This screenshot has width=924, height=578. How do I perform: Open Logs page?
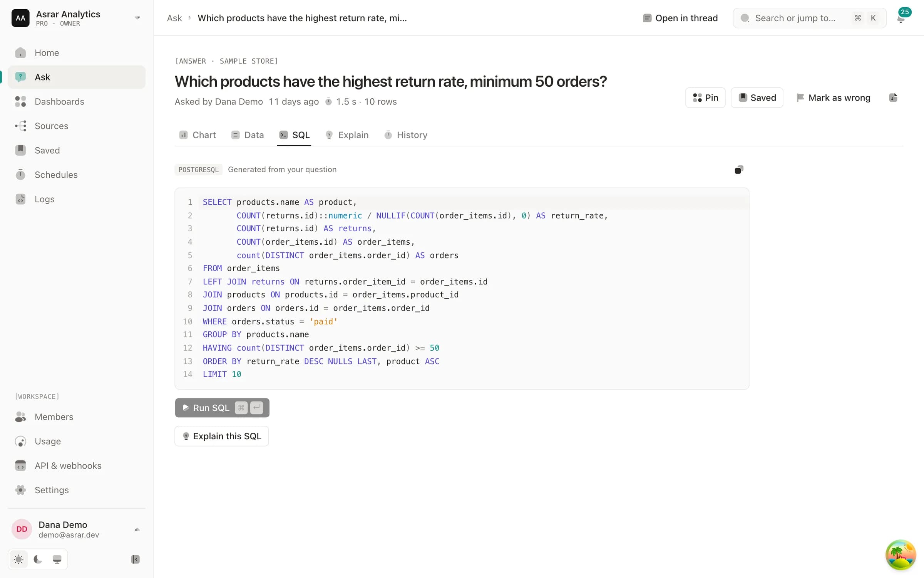tap(77, 199)
